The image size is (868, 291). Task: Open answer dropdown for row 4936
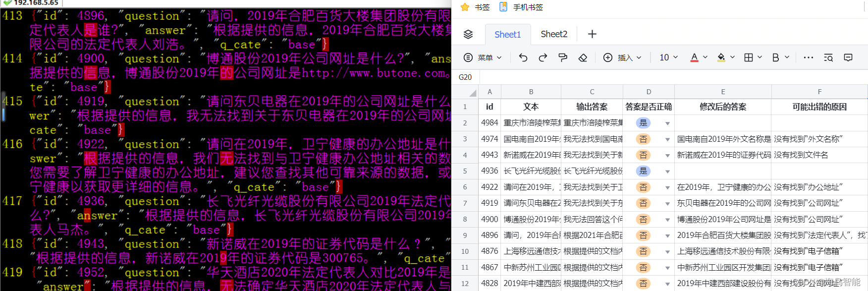pyautogui.click(x=667, y=172)
